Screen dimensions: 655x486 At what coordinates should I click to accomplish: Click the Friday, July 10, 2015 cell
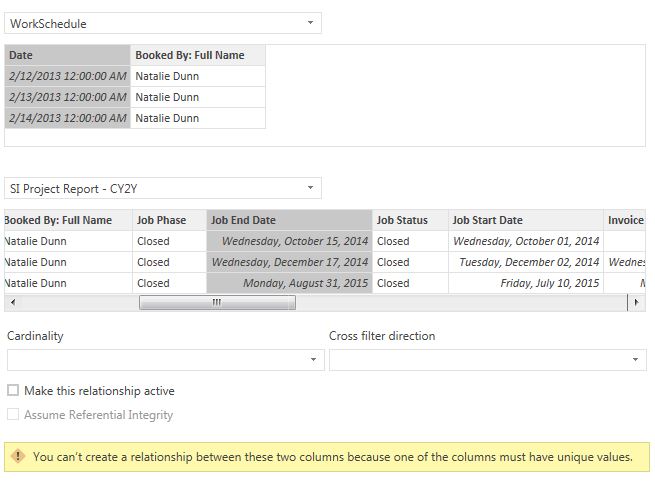point(526,283)
